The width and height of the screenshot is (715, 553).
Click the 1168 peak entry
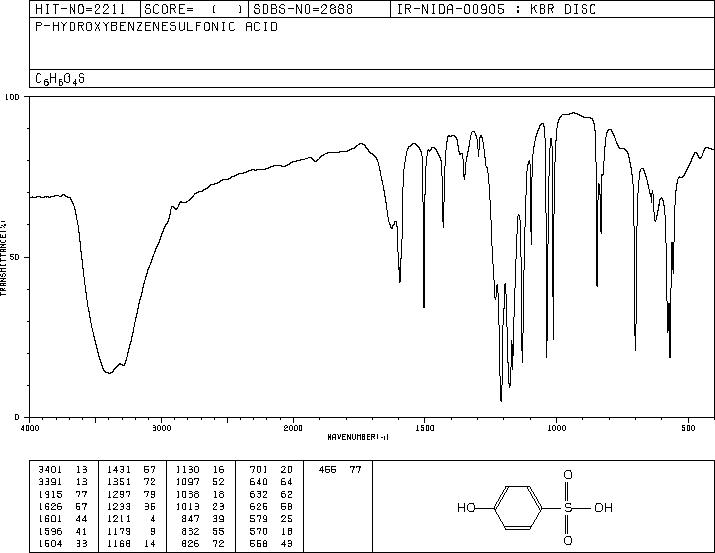coord(131,543)
